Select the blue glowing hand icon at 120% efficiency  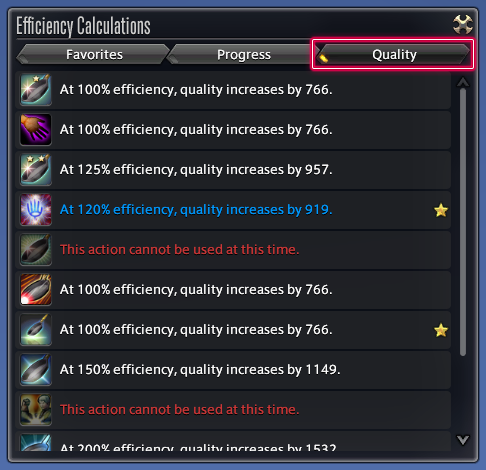36,210
